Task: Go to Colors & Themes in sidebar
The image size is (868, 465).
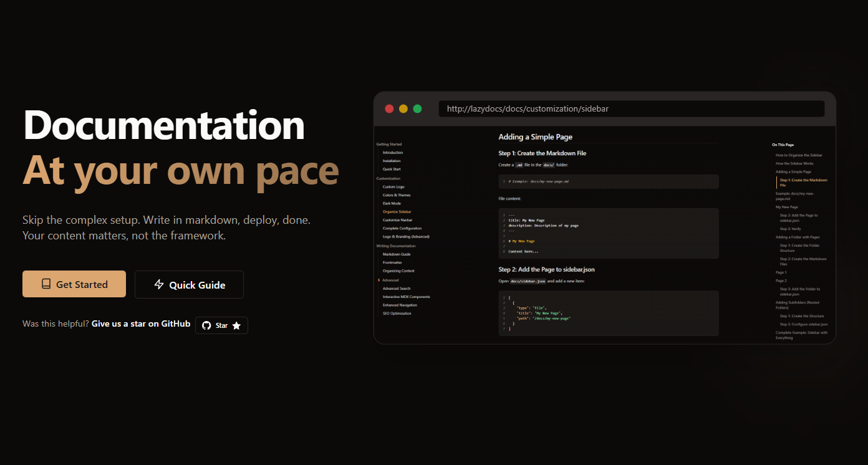Action: point(397,195)
